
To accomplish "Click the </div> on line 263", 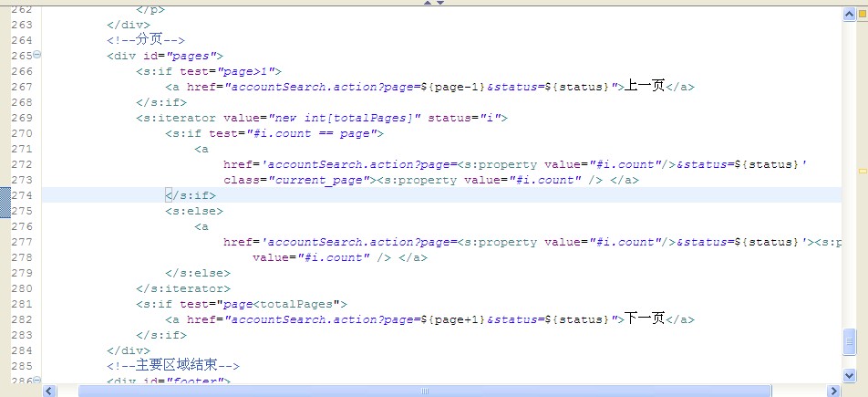I will pos(129,25).
